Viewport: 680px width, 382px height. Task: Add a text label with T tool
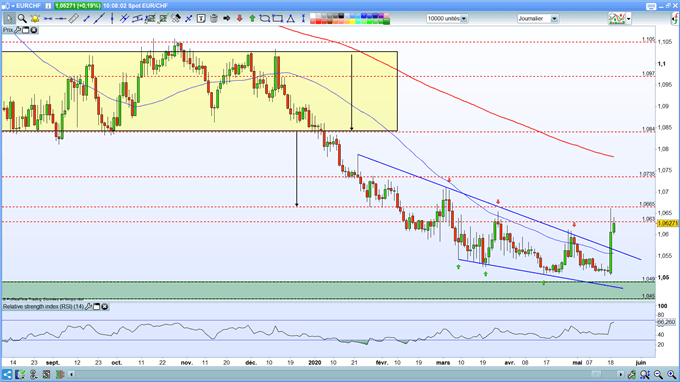201,19
